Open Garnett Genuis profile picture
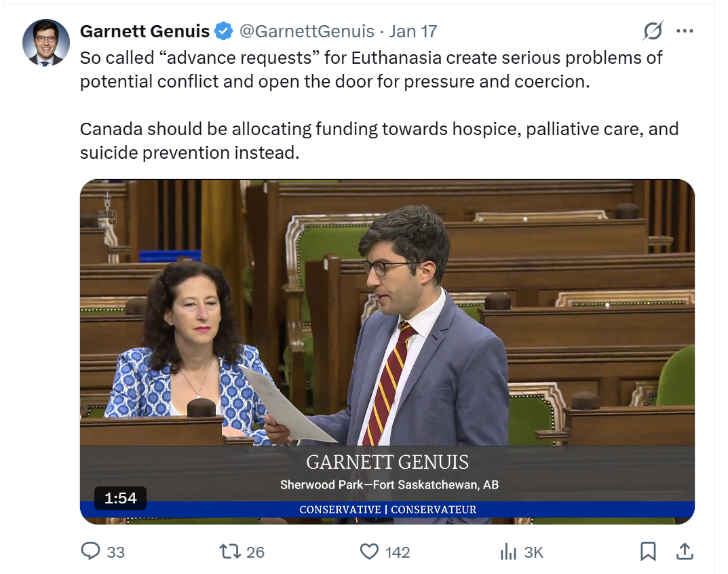 [46, 43]
